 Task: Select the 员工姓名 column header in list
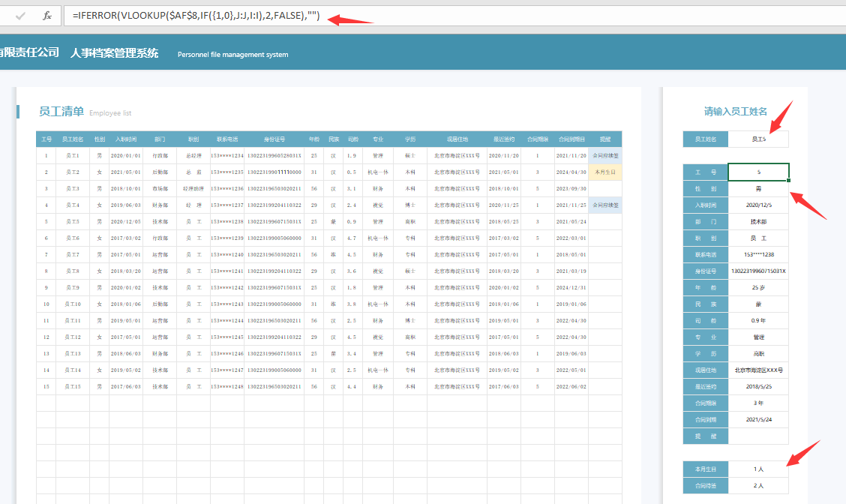73,139
